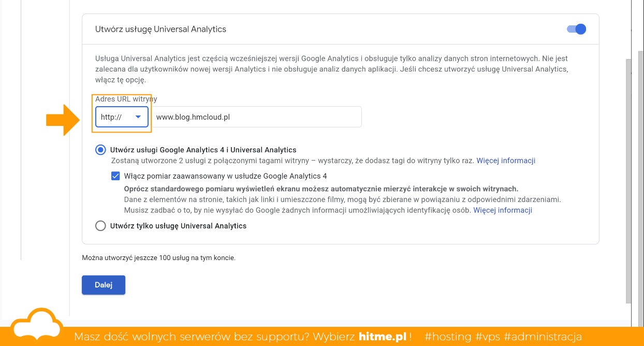644x346 pixels.
Task: Click the "Adres URL witryny" label
Action: (126, 98)
